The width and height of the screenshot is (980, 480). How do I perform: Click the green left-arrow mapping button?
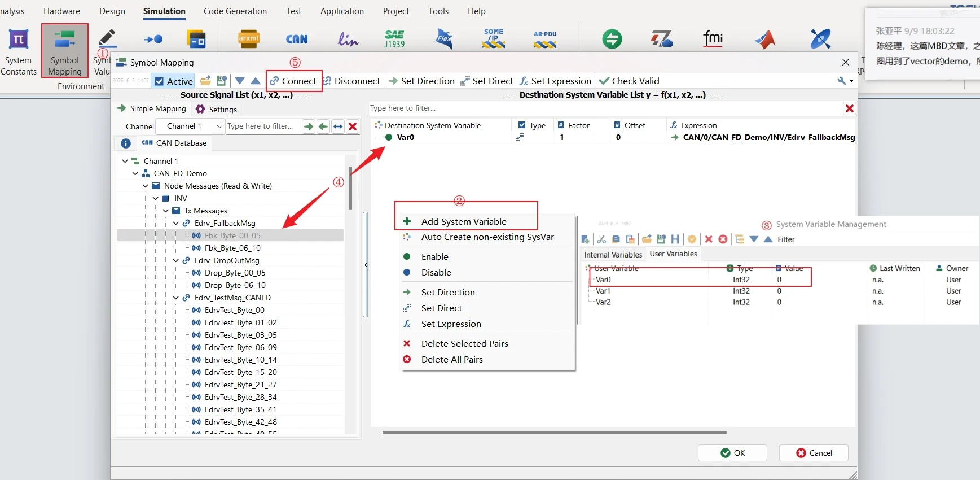coord(323,126)
